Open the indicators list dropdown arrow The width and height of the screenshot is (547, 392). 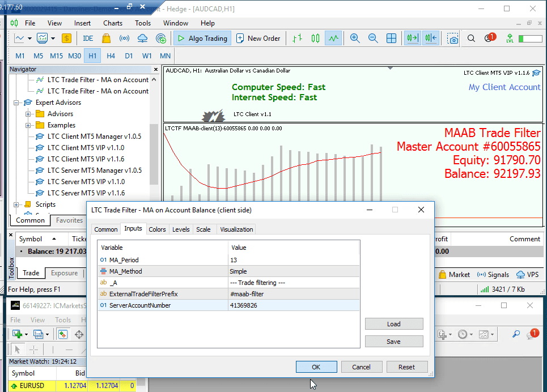(x=53, y=39)
